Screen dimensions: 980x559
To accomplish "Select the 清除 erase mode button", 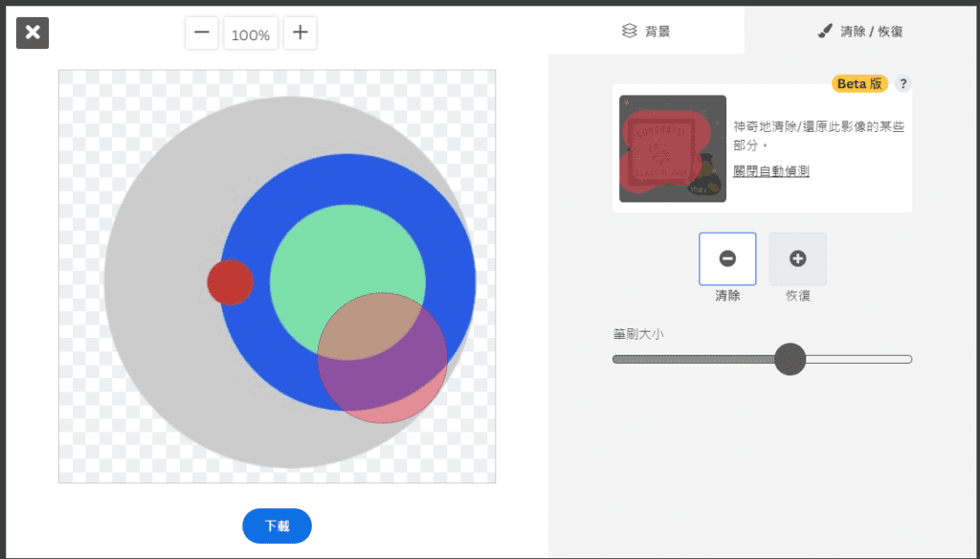I will [x=727, y=258].
